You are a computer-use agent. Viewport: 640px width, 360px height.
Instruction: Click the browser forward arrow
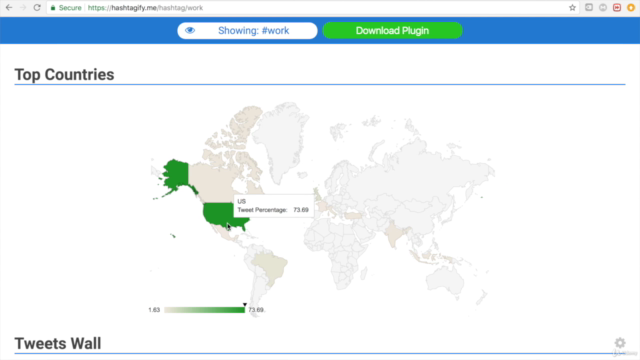pos(22,8)
